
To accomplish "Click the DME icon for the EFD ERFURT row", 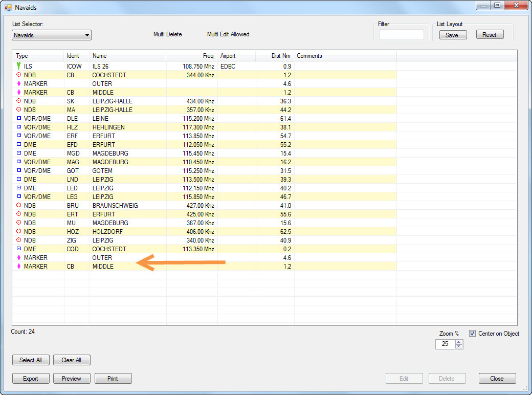I will click(19, 144).
